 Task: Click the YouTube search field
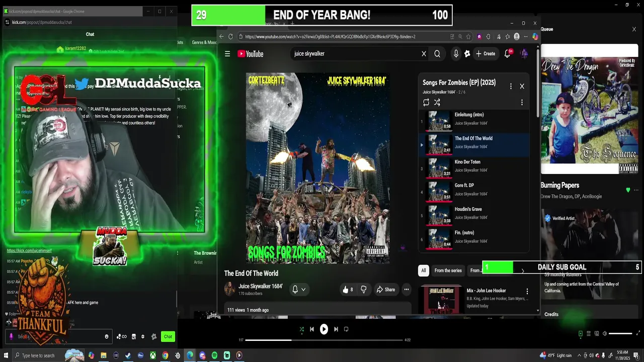coord(355,54)
